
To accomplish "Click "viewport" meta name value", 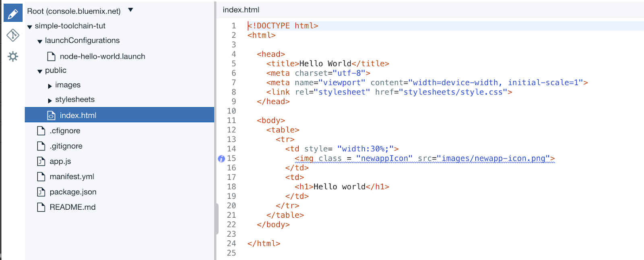I will point(342,83).
